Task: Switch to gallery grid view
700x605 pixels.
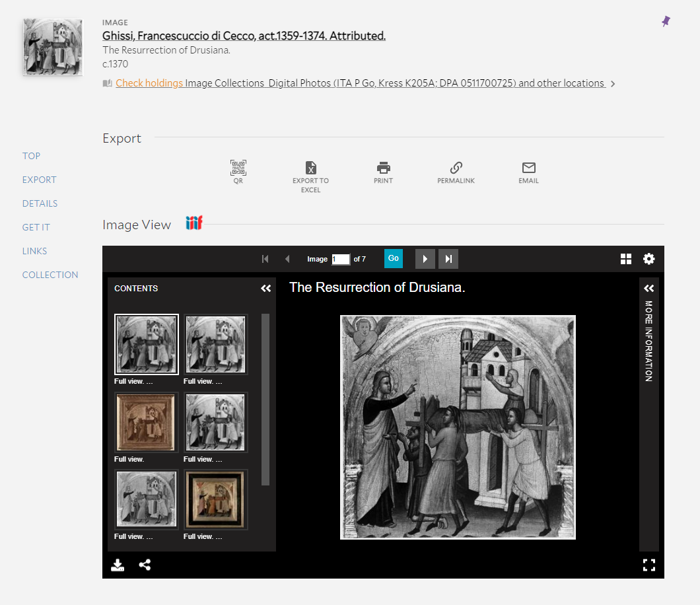Action: point(626,259)
